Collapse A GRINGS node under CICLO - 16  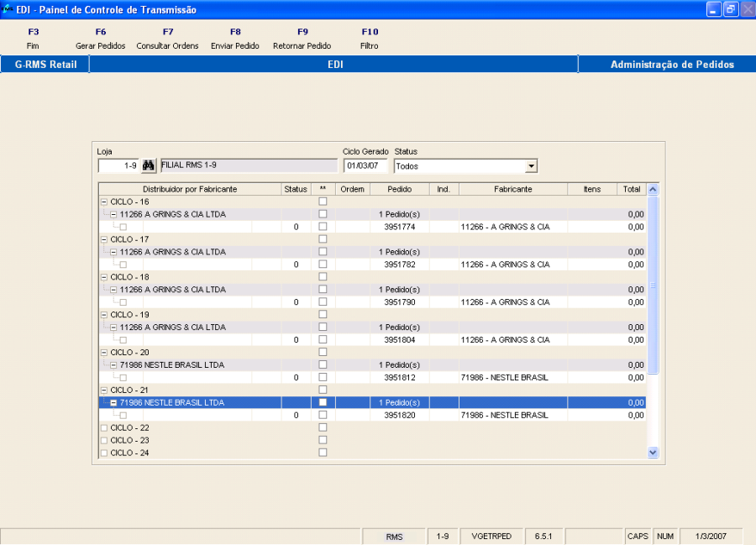pyautogui.click(x=113, y=214)
